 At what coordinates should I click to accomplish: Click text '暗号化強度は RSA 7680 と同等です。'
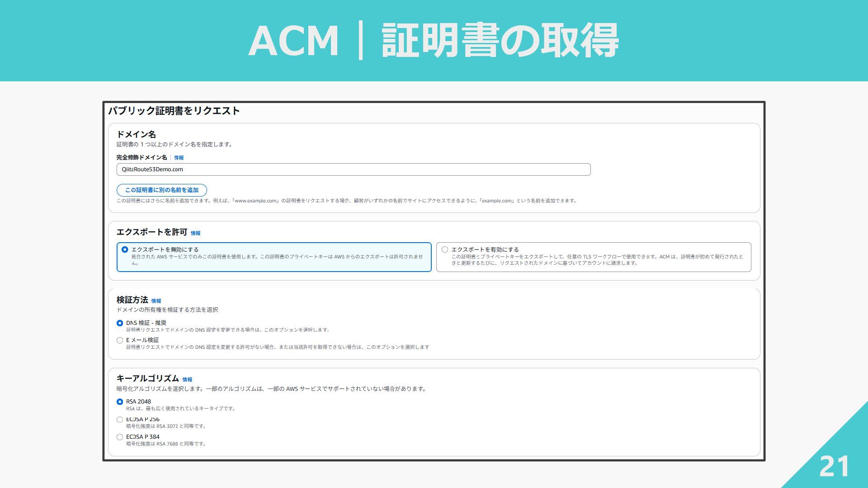166,444
